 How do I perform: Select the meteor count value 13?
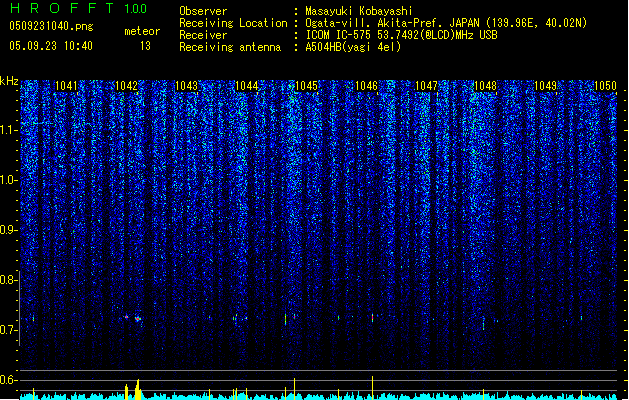[x=145, y=46]
